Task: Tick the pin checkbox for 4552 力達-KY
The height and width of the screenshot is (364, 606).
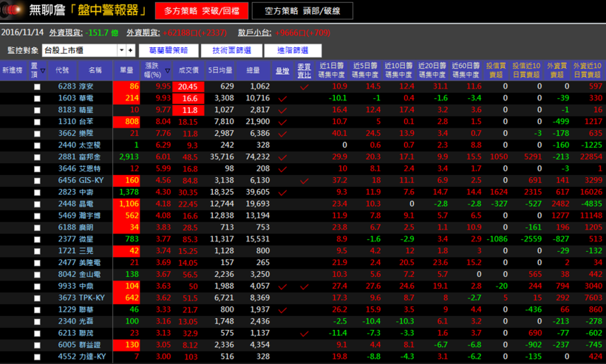Action: point(37,357)
